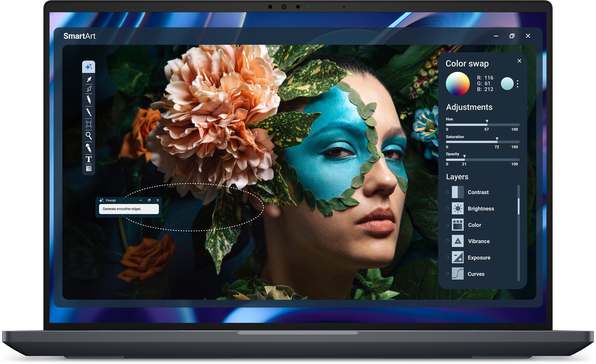Select the magnifier zoom tool

click(89, 136)
